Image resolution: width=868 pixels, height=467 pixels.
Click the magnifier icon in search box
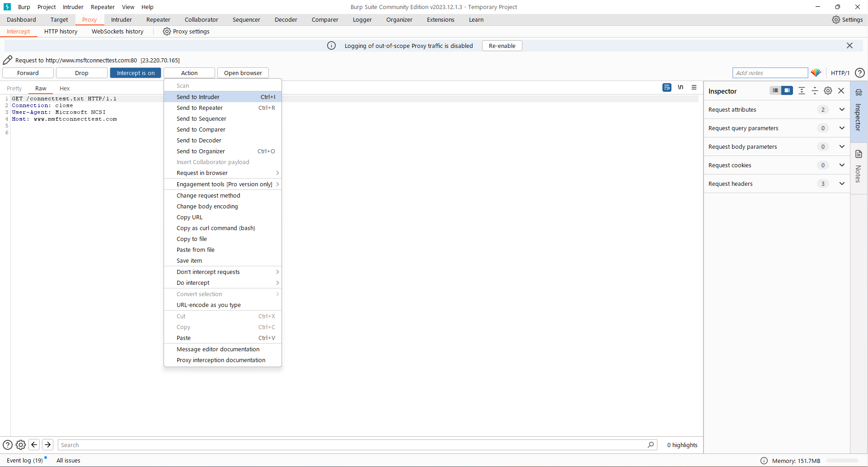[651, 445]
